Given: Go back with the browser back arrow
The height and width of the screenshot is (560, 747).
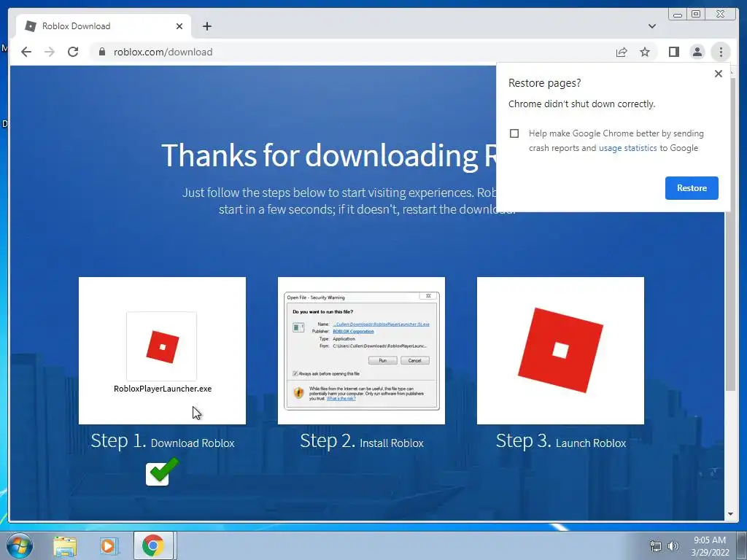Looking at the screenshot, I should [x=26, y=52].
